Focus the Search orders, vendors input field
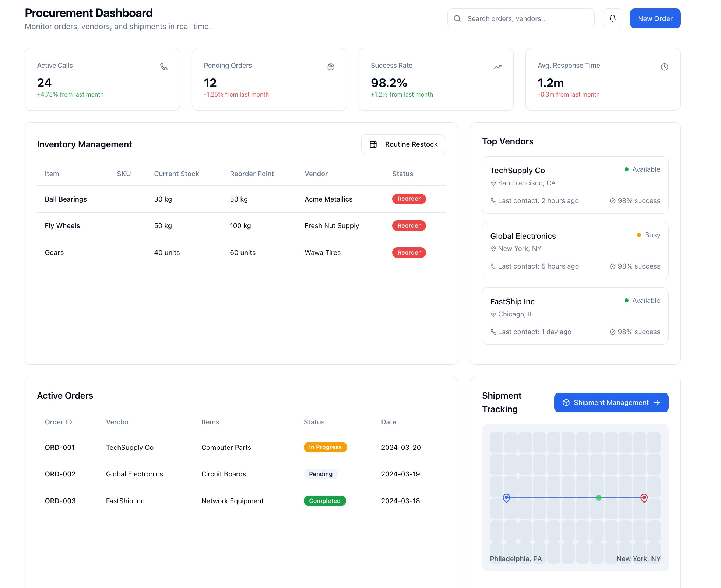 pyautogui.click(x=527, y=18)
